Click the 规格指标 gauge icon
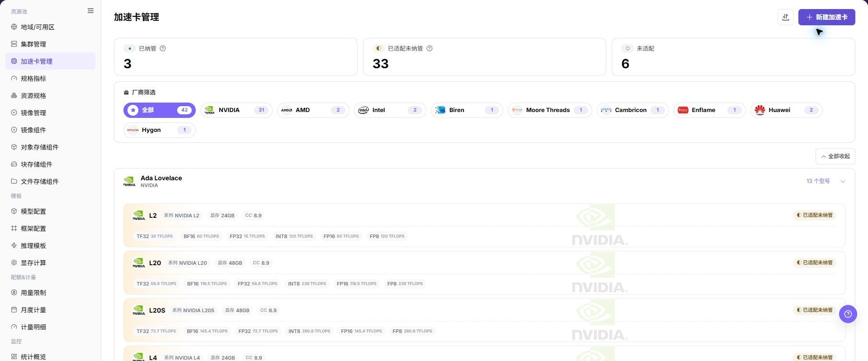 pyautogui.click(x=14, y=79)
